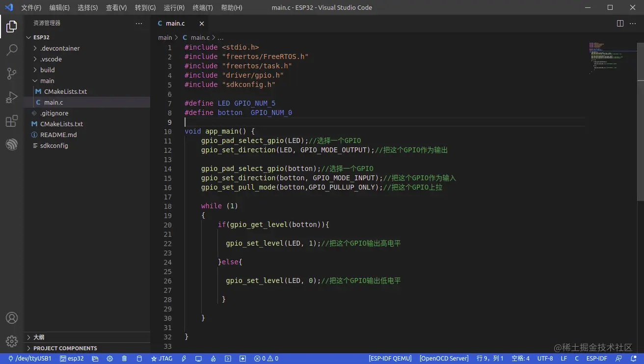The image size is (644, 364).
Task: Open the ESP-IDF Espressif explorer icon
Action: [x=12, y=144]
